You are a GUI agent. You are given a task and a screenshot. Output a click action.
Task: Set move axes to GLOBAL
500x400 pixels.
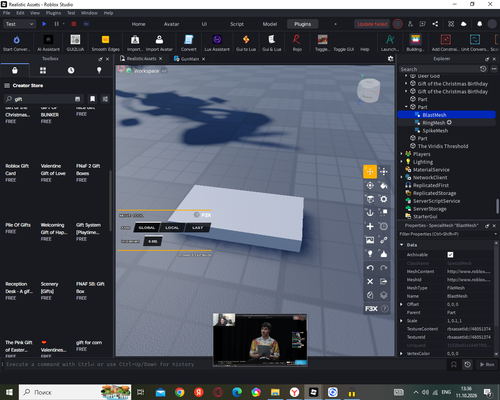tap(147, 228)
